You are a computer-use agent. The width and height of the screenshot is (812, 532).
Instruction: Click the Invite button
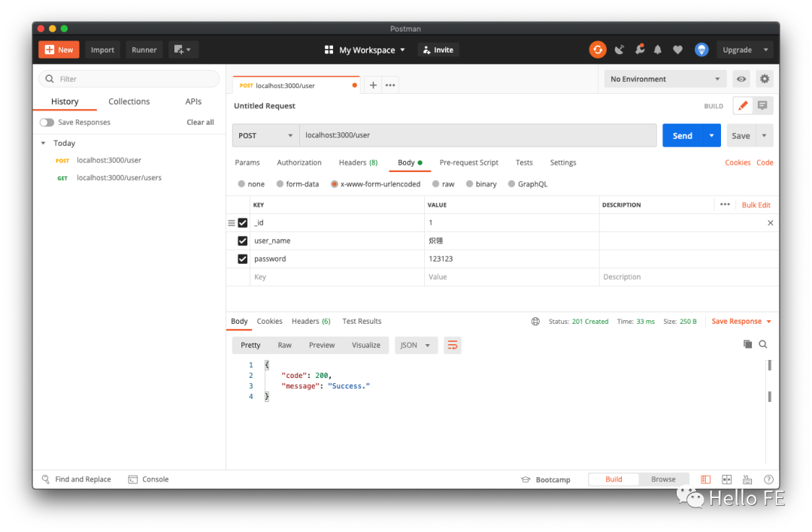click(438, 50)
